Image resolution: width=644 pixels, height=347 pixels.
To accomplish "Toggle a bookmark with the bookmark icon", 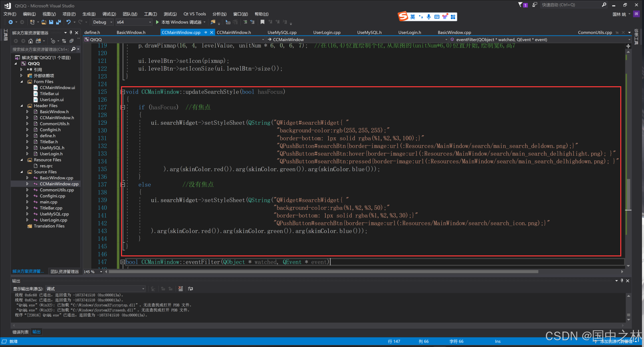I will [x=262, y=22].
